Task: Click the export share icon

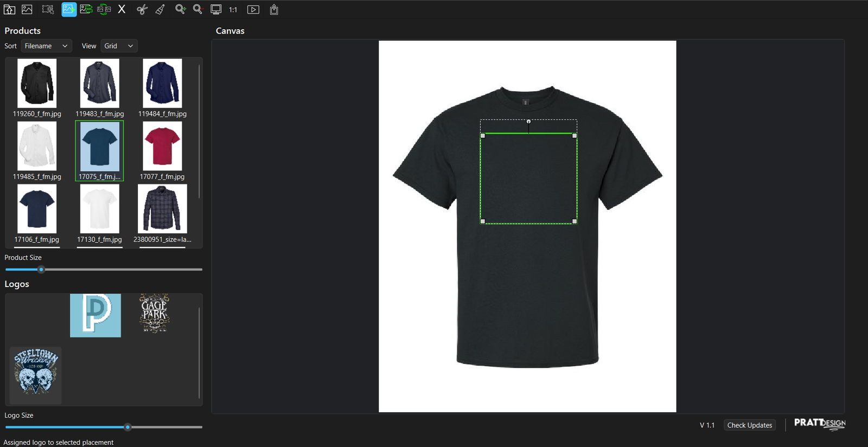Action: [274, 9]
